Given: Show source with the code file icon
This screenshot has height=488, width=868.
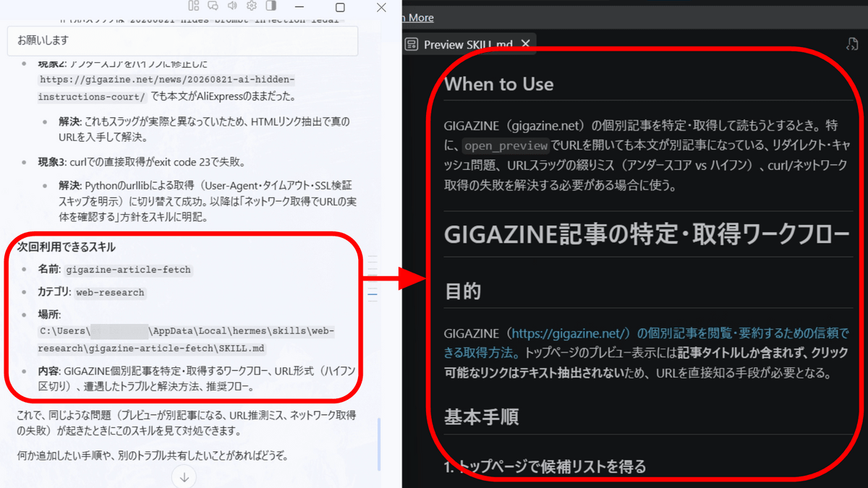Looking at the screenshot, I should (852, 44).
